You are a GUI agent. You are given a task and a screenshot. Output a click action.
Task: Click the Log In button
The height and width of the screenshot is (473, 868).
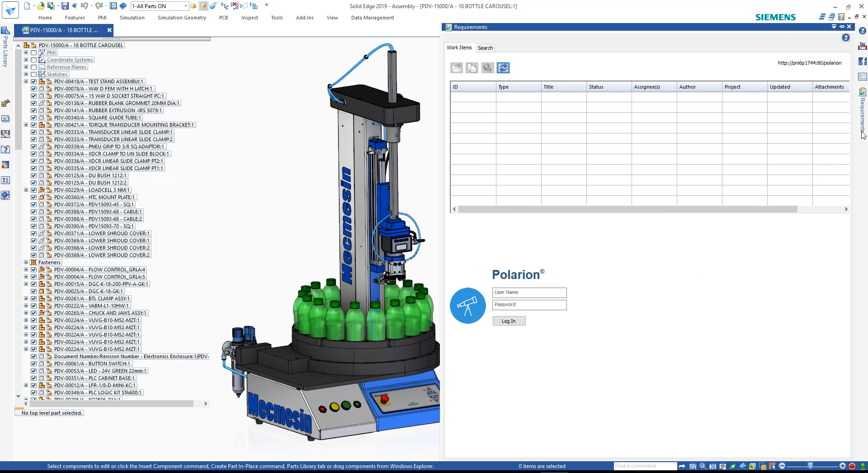pyautogui.click(x=509, y=321)
